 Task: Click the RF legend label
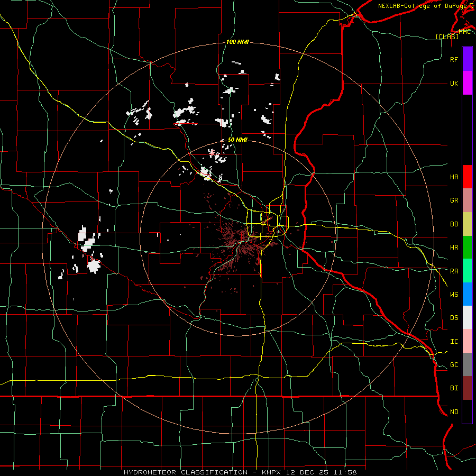click(x=454, y=59)
